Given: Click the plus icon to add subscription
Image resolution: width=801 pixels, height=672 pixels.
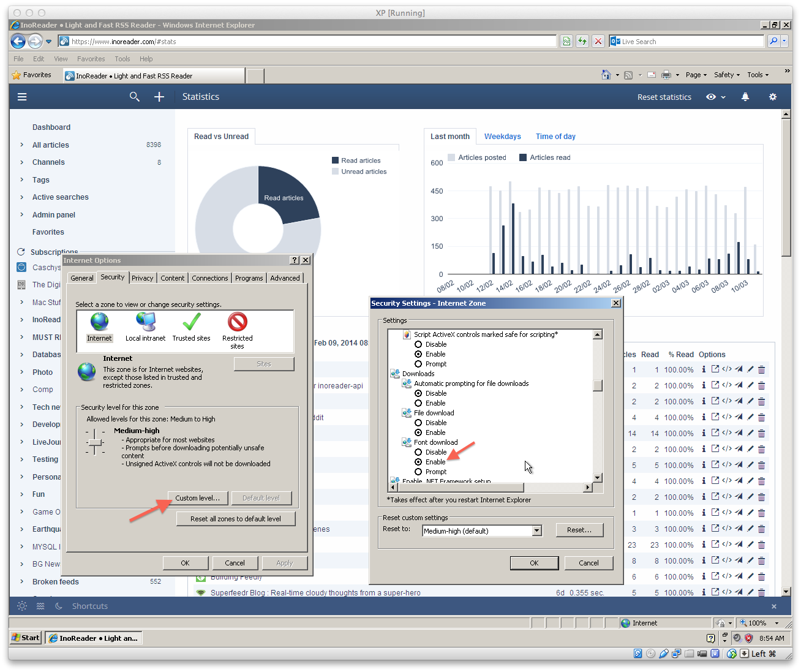Looking at the screenshot, I should pos(159,97).
